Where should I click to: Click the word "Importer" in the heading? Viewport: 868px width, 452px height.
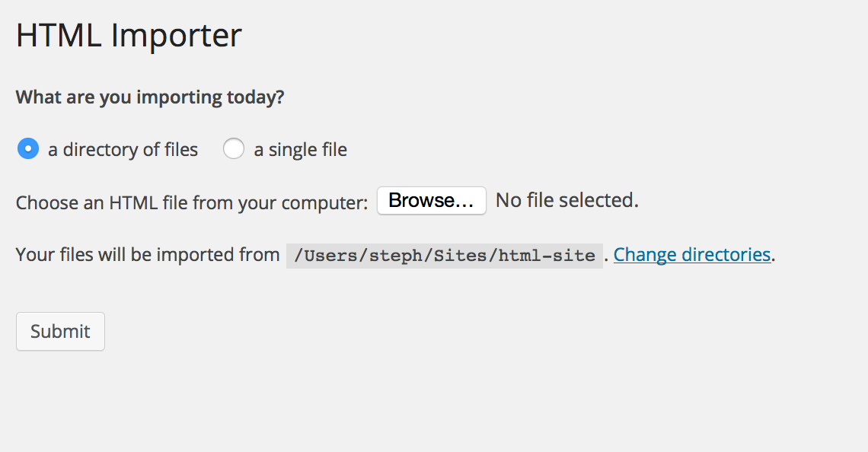coord(176,35)
